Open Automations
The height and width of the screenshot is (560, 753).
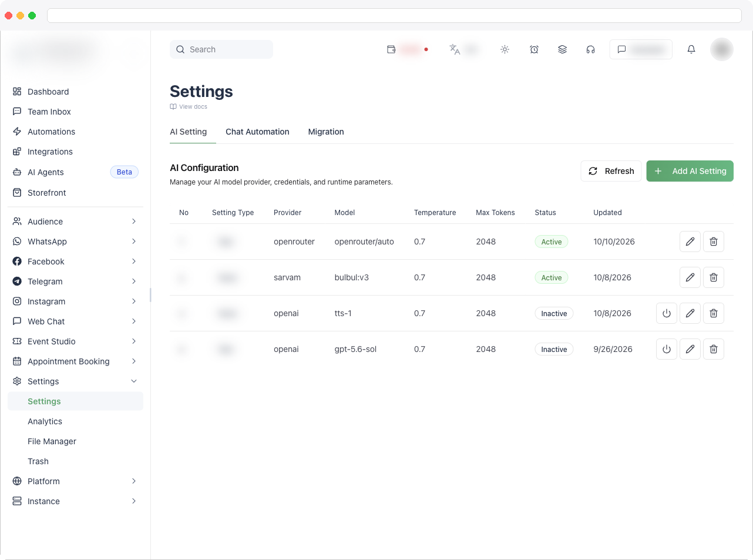[75, 132]
